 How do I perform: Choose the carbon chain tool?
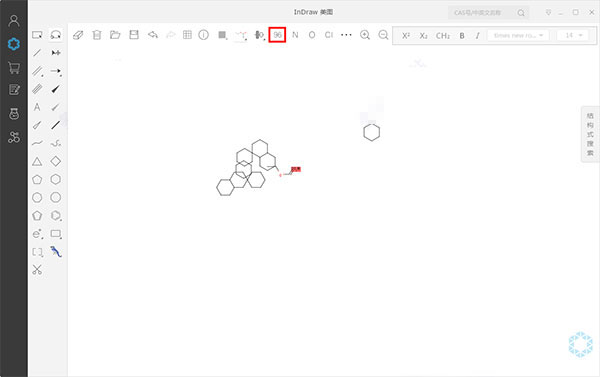point(56,53)
